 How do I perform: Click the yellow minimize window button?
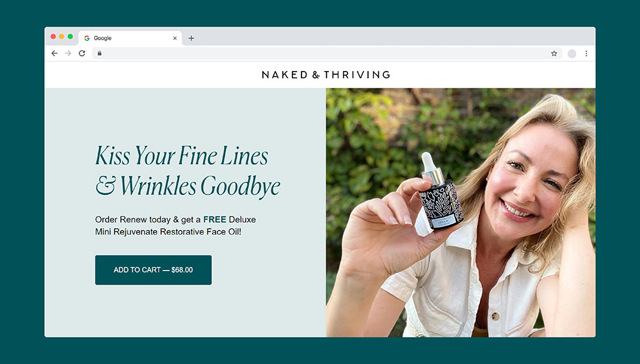pyautogui.click(x=61, y=36)
